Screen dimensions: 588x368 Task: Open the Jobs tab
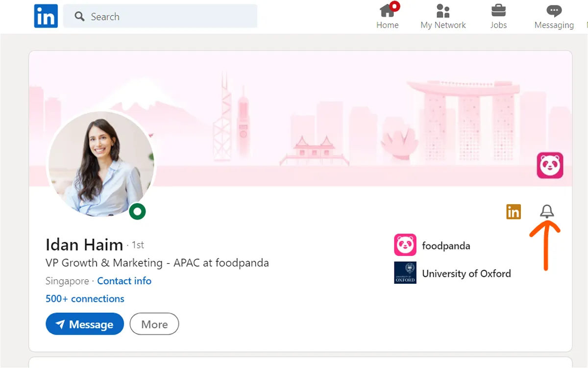(498, 16)
